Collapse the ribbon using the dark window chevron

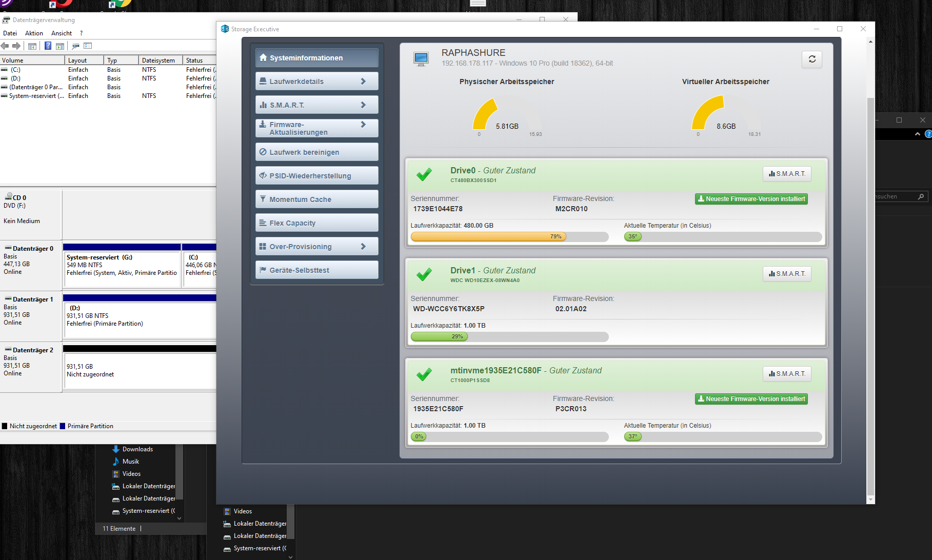[918, 134]
